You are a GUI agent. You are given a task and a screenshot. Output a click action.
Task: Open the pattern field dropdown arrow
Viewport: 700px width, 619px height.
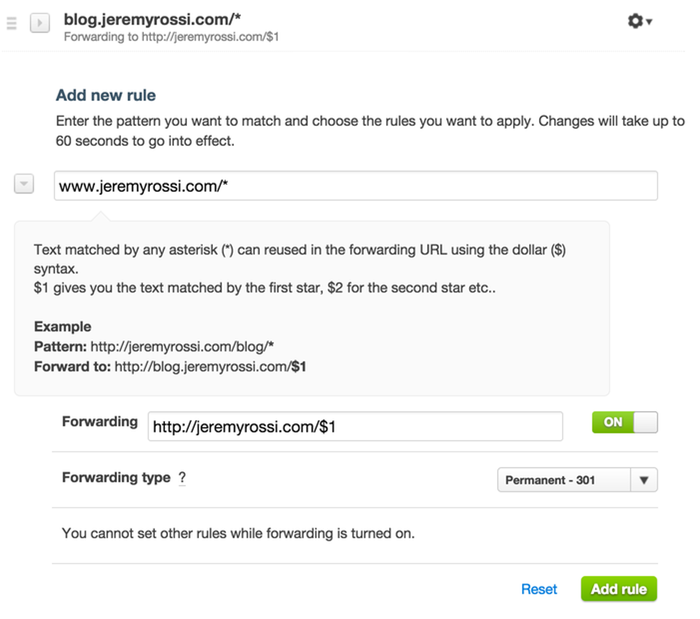coord(24,183)
